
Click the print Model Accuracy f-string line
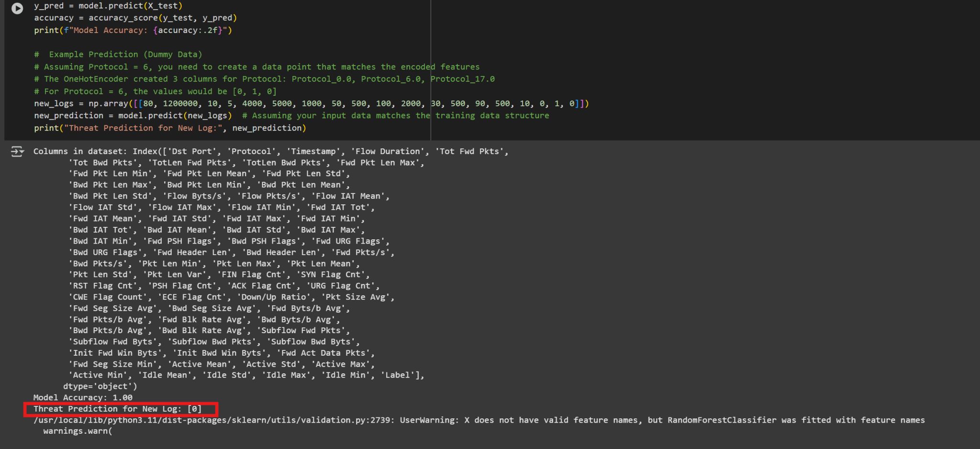coord(133,30)
